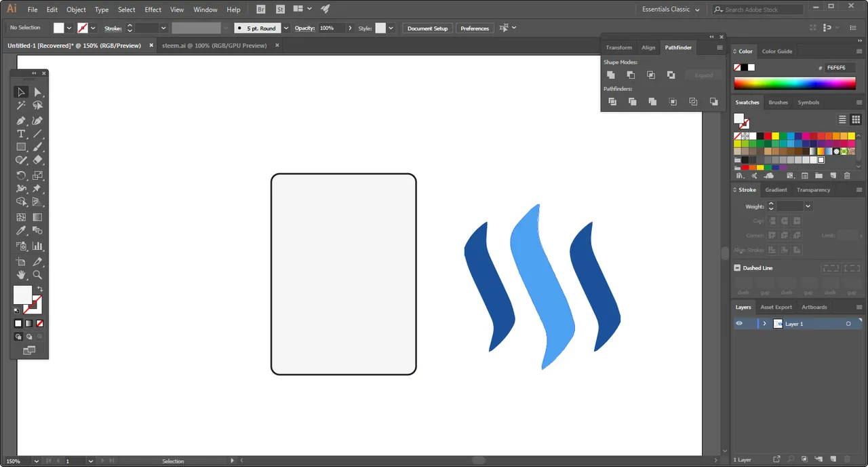Screen dimensions: 868x467
Task: Choose the Lasso tool
Action: [38, 106]
